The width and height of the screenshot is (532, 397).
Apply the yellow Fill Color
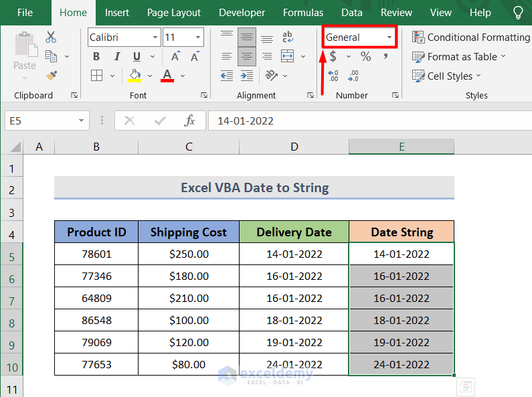click(x=135, y=76)
